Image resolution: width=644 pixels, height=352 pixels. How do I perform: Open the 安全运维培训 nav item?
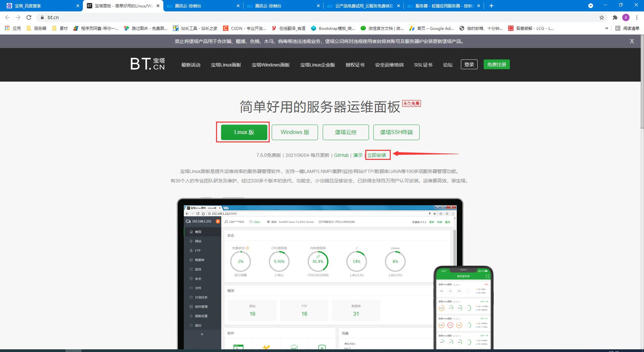tap(389, 65)
